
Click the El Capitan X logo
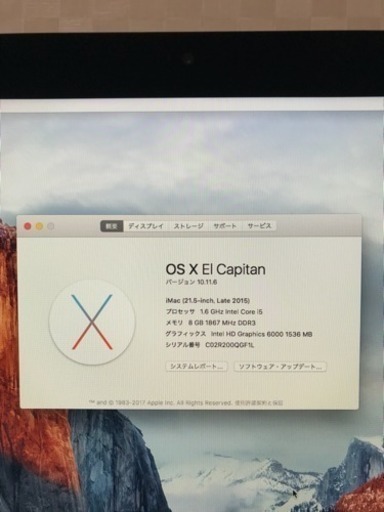point(92,322)
